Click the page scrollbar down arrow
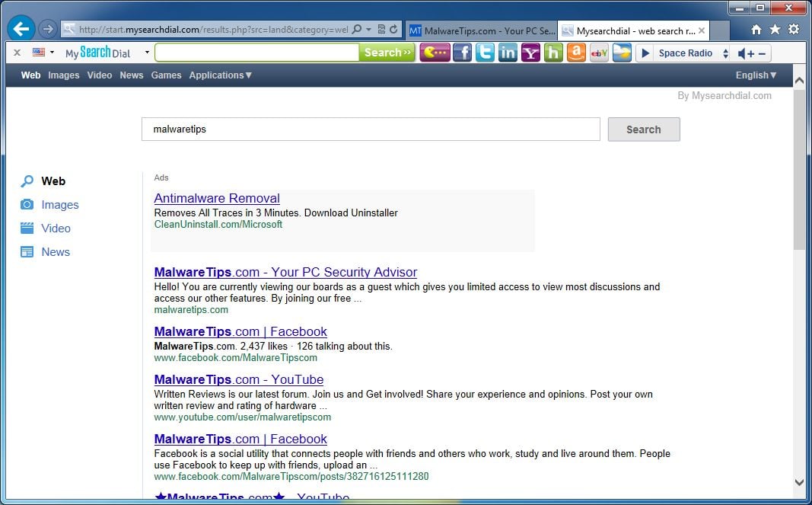 pyautogui.click(x=799, y=482)
